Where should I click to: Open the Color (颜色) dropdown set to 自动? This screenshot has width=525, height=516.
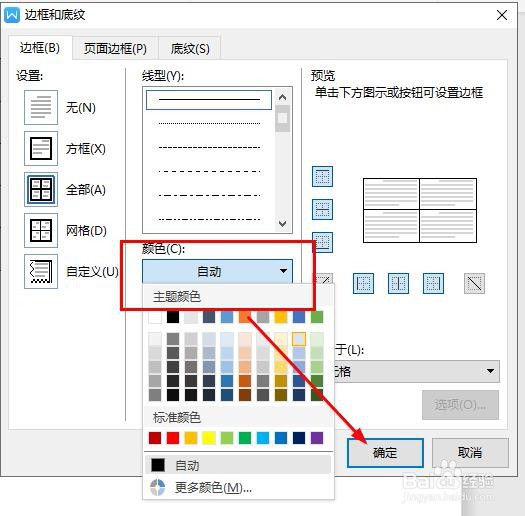(217, 271)
